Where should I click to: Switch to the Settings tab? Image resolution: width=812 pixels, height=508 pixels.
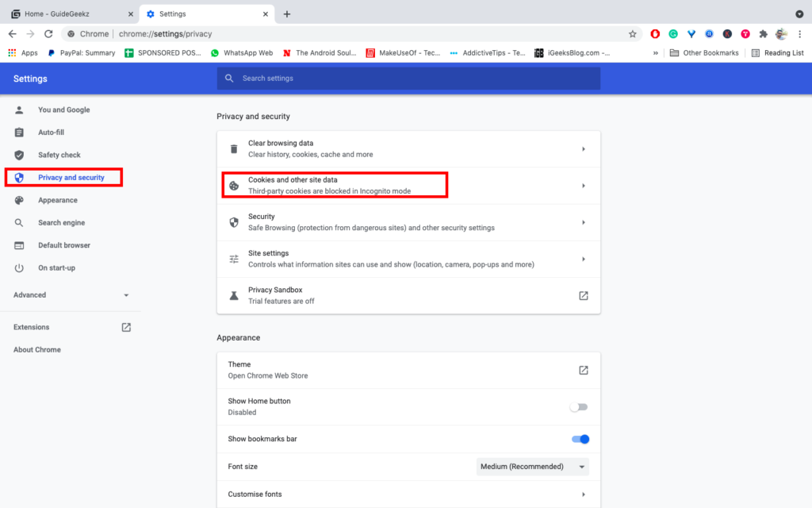click(x=207, y=14)
